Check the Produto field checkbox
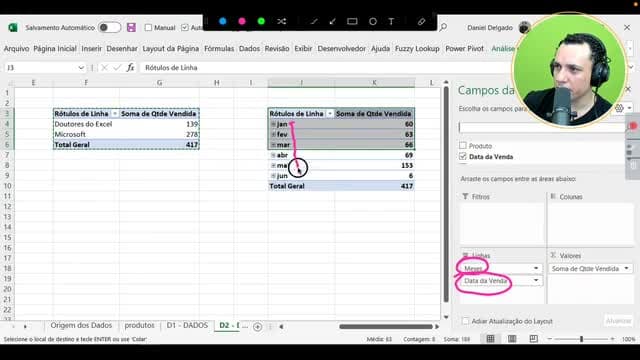 coord(462,145)
